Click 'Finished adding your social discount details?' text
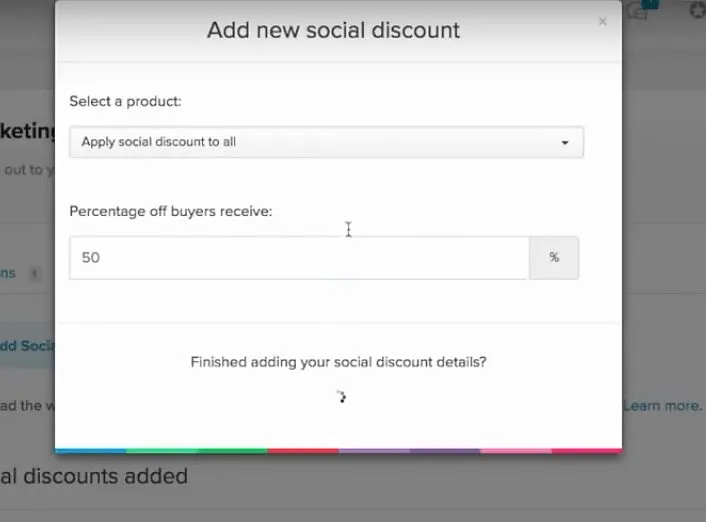Image resolution: width=706 pixels, height=522 pixels. point(339,362)
